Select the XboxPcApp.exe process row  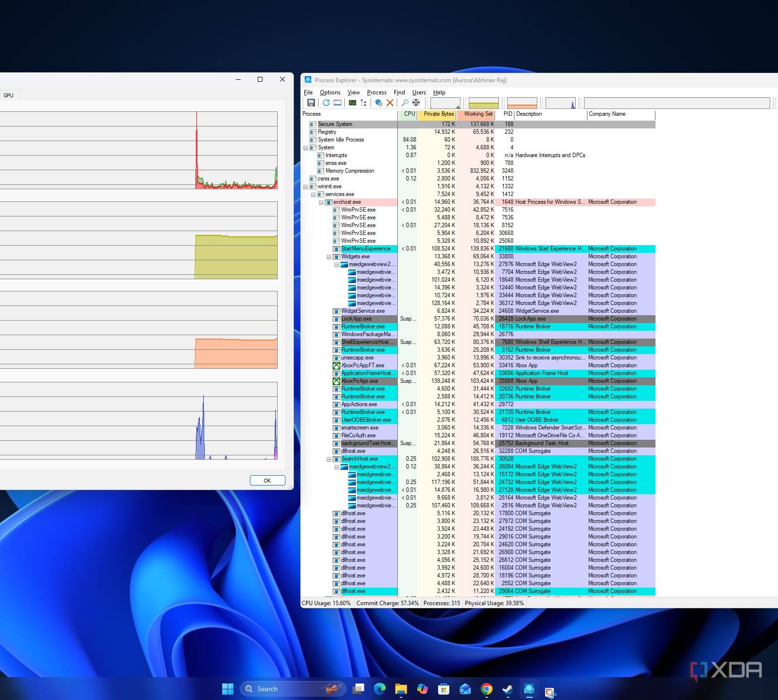coord(359,381)
